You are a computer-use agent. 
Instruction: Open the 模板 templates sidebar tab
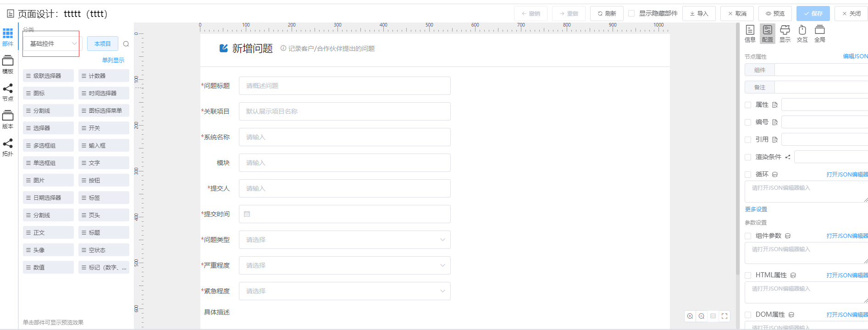[8, 65]
